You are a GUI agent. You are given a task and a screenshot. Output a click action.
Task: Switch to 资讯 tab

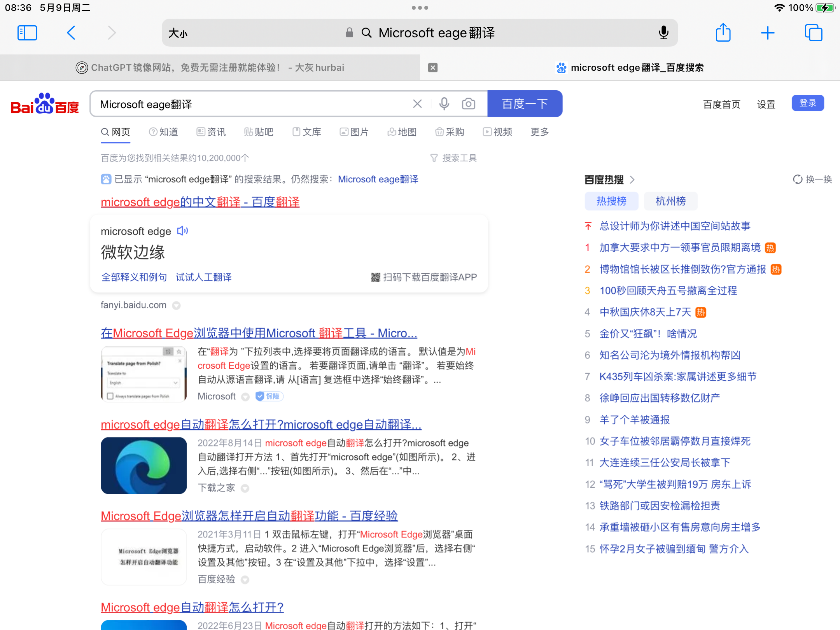[x=211, y=132]
